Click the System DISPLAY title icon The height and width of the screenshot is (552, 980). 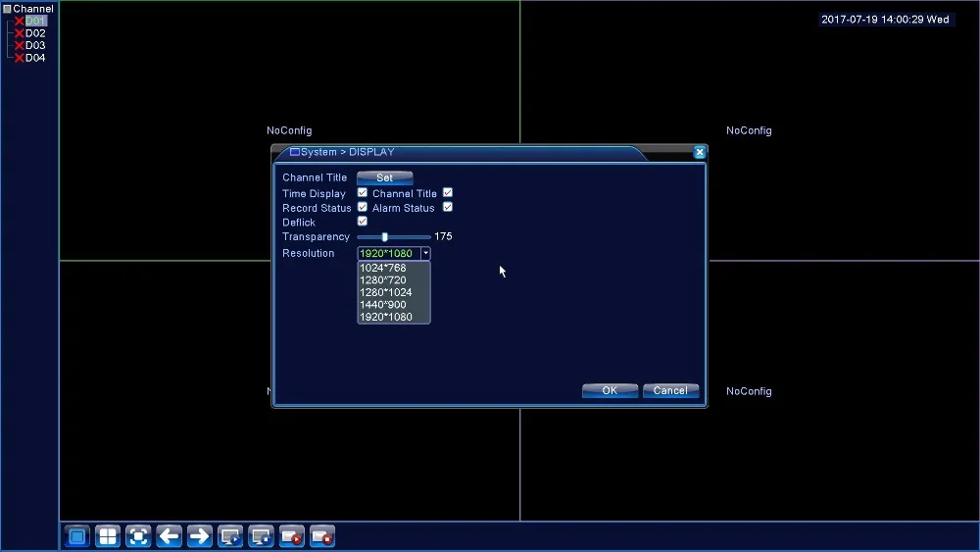click(x=295, y=152)
